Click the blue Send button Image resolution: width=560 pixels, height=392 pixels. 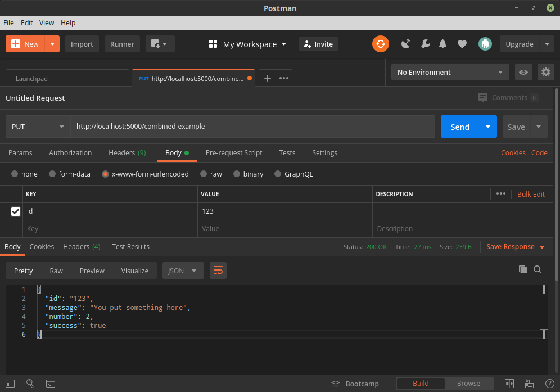[x=460, y=127]
